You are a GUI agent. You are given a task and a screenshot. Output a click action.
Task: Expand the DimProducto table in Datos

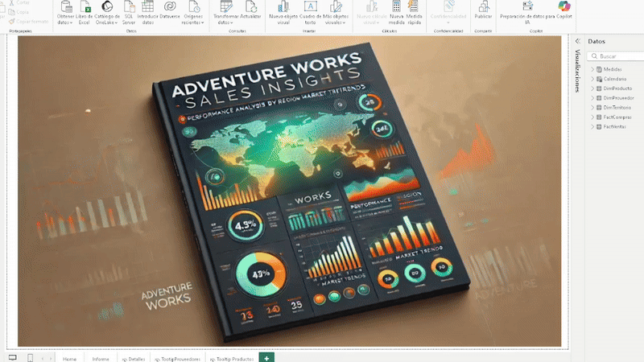click(x=592, y=88)
